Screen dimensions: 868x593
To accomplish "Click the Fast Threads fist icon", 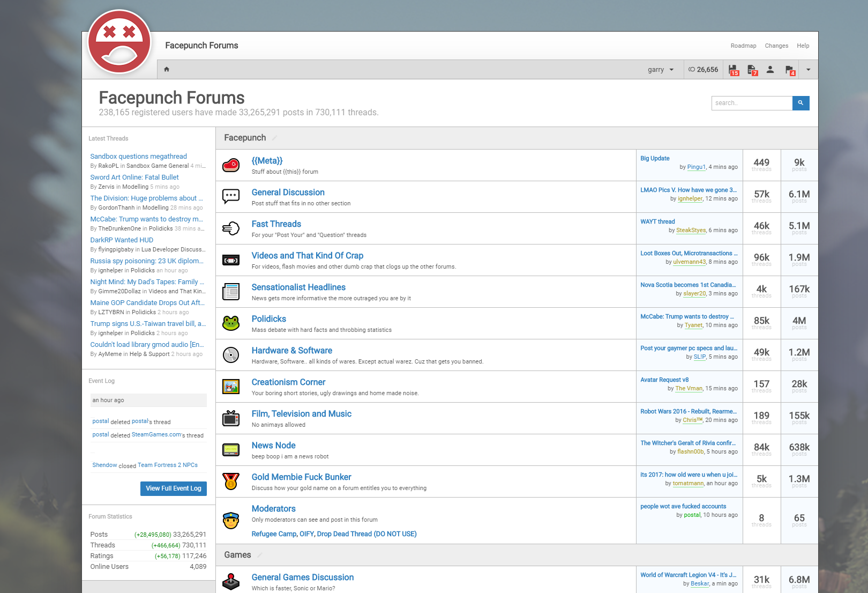I will [231, 228].
